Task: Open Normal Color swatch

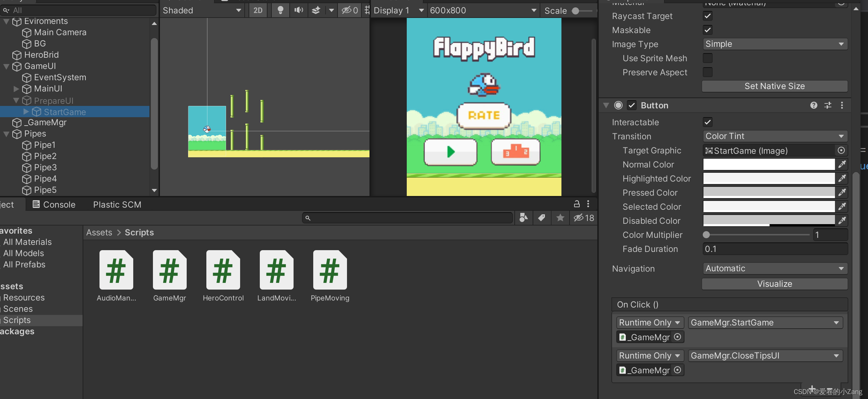Action: 769,164
